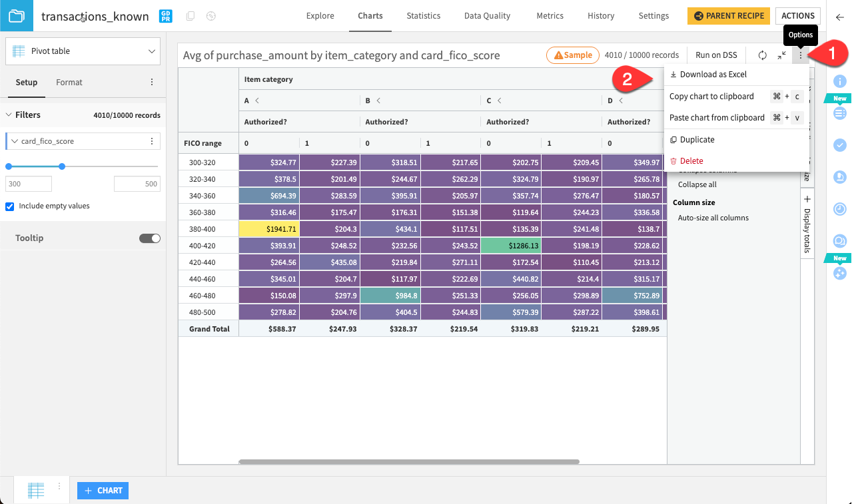852x504 pixels.
Task: Collapse chart with the shrink arrows icon
Action: (x=782, y=55)
